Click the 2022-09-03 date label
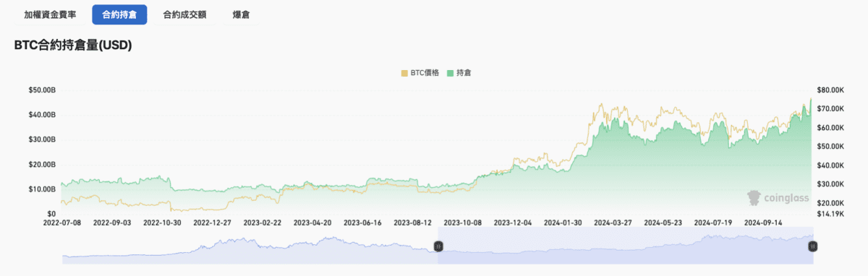 tap(112, 223)
